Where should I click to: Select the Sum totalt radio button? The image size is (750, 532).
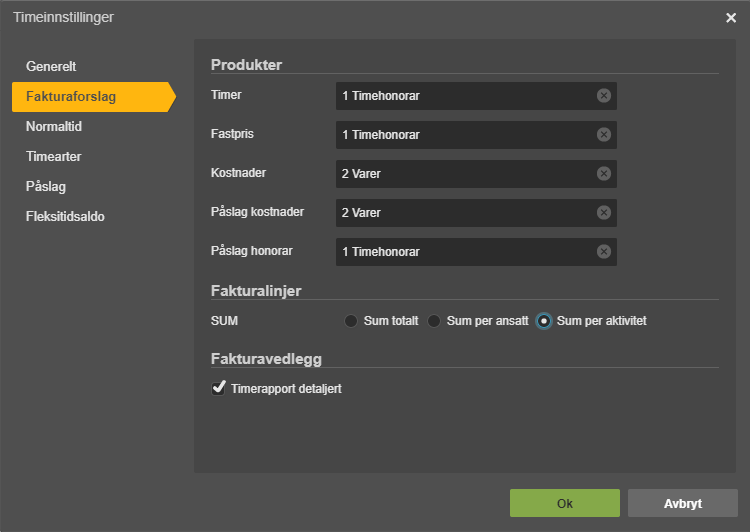(351, 321)
